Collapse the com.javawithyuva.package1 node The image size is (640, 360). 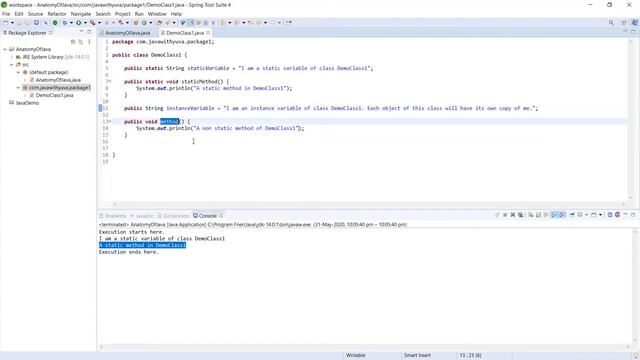coord(18,88)
